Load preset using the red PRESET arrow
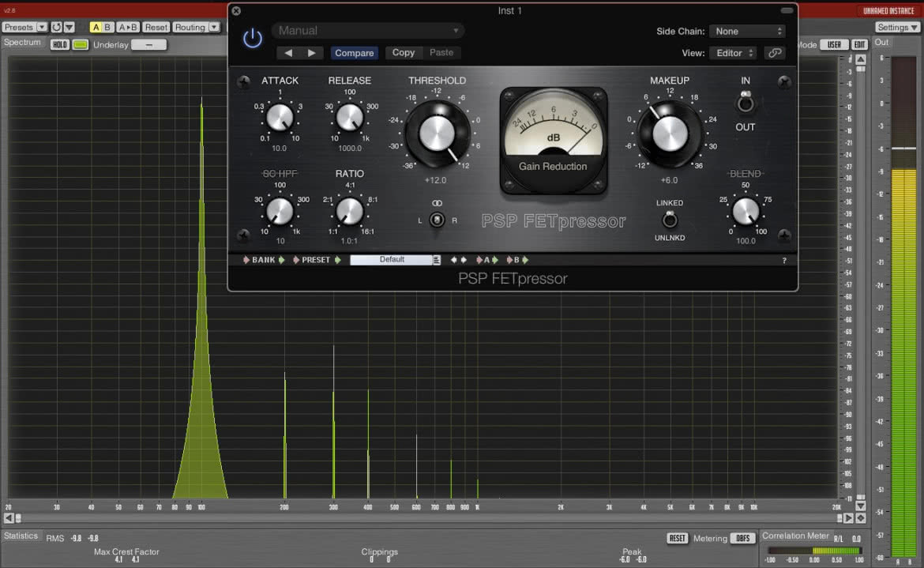The height and width of the screenshot is (568, 924). point(296,260)
